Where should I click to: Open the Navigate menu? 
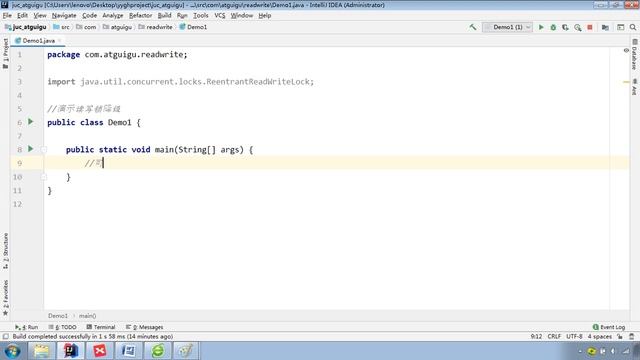tap(64, 16)
